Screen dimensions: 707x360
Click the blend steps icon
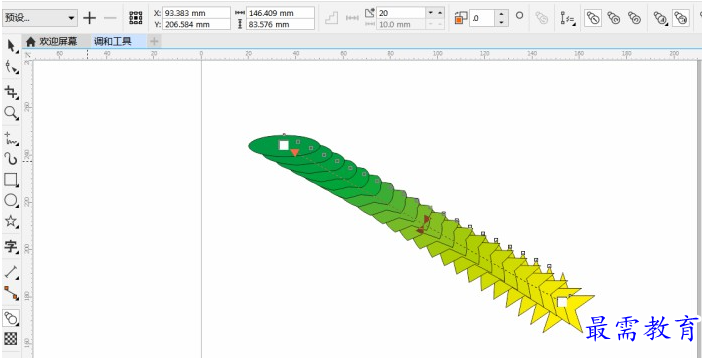pyautogui.click(x=331, y=18)
